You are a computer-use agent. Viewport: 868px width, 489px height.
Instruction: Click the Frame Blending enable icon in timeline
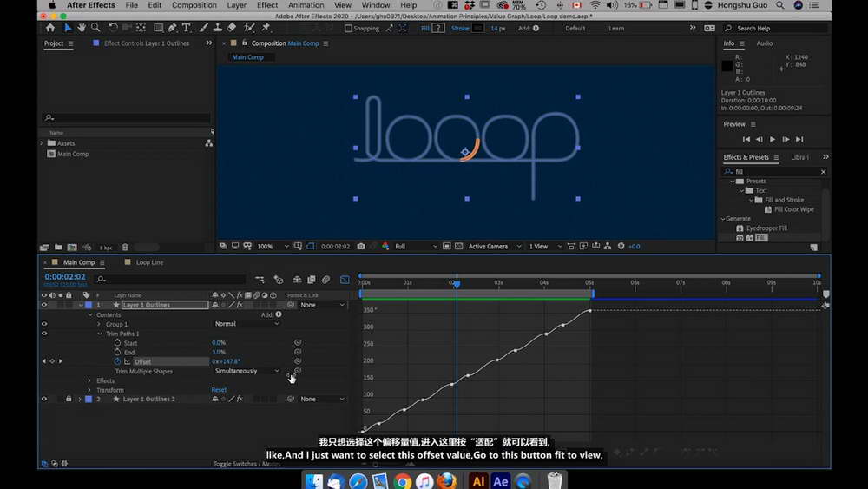pos(311,280)
